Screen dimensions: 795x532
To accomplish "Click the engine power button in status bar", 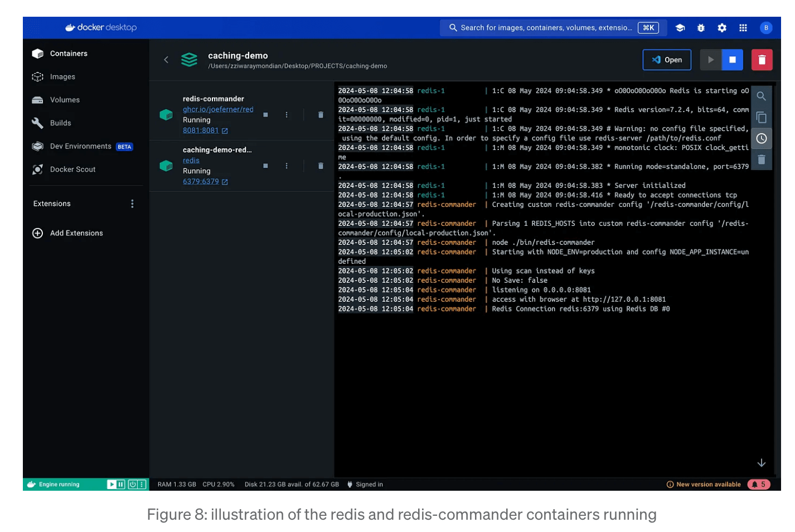I will click(x=133, y=485).
